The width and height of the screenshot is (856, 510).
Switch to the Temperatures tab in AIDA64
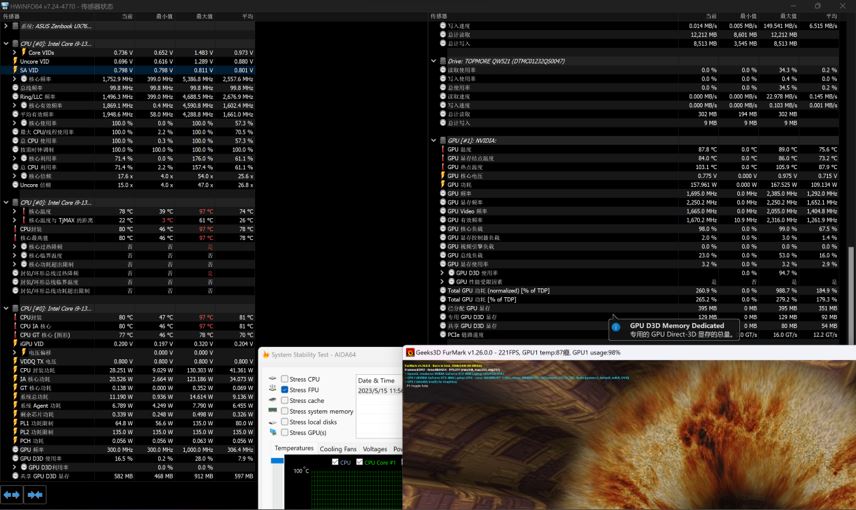point(294,448)
